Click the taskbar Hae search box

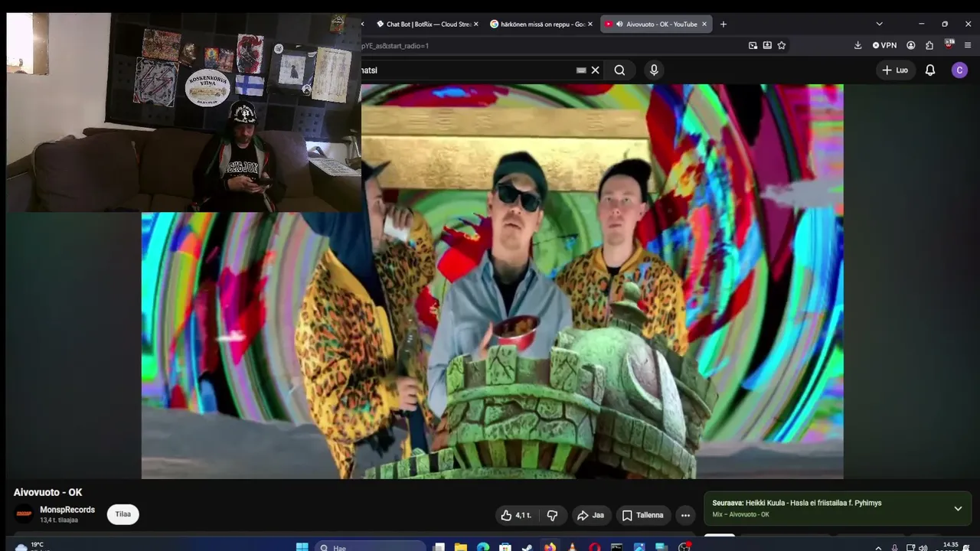pos(371,547)
